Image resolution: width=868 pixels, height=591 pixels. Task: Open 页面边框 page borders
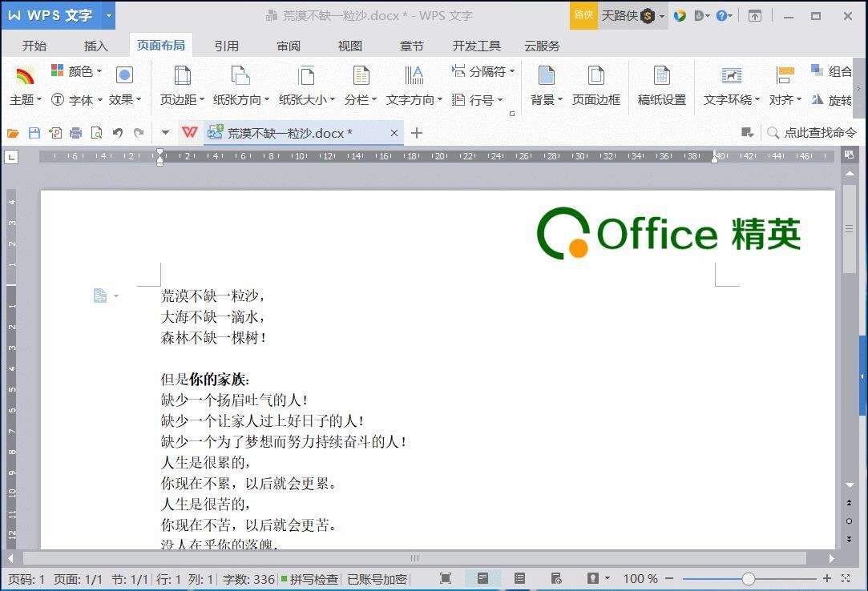pyautogui.click(x=595, y=86)
